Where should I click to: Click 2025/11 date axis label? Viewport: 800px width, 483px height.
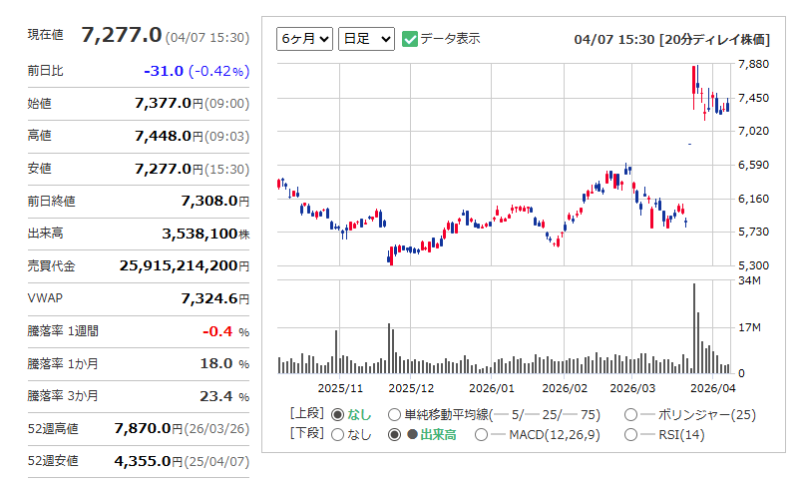(x=340, y=389)
